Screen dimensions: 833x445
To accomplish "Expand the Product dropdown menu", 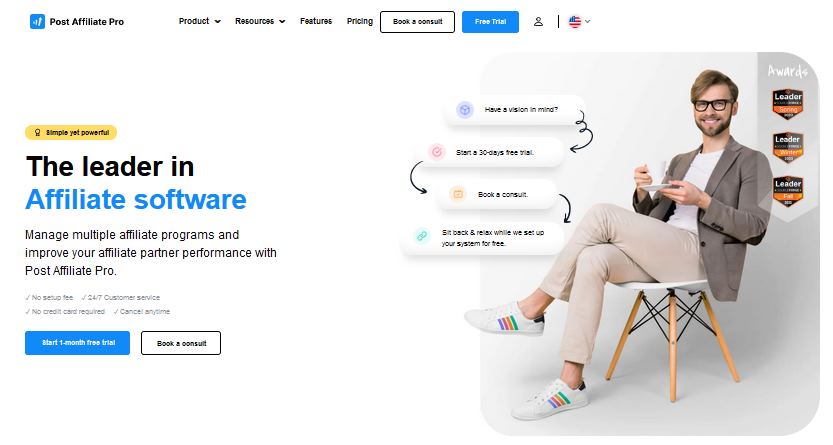I will [200, 21].
